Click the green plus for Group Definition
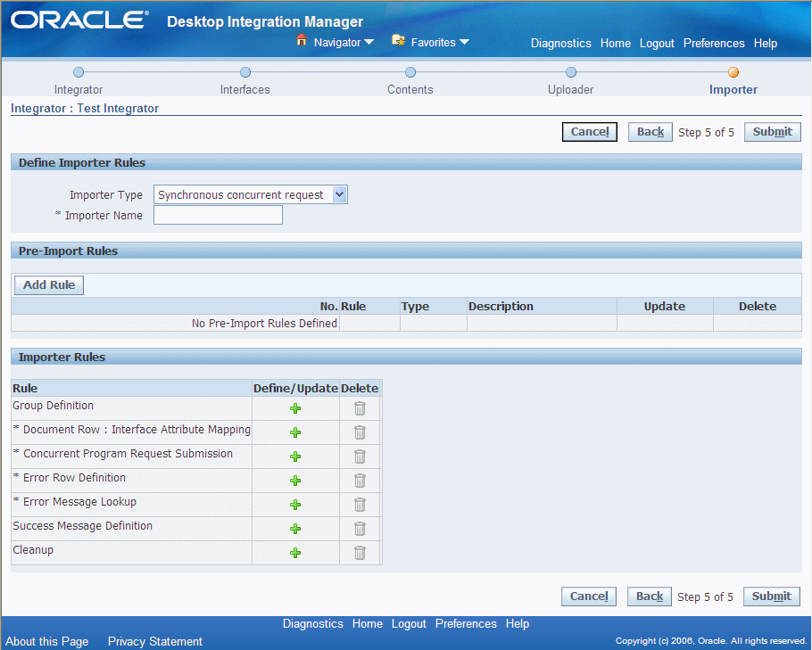The width and height of the screenshot is (812, 650). (x=295, y=408)
